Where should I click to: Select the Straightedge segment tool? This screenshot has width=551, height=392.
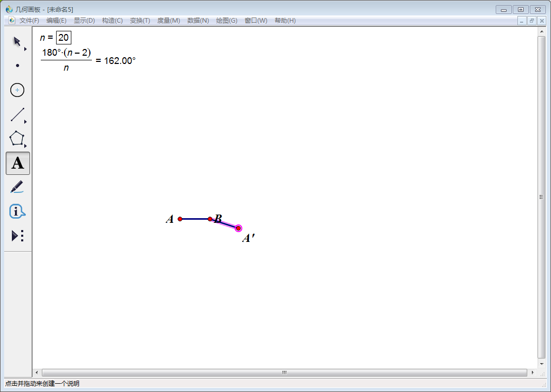coord(17,115)
